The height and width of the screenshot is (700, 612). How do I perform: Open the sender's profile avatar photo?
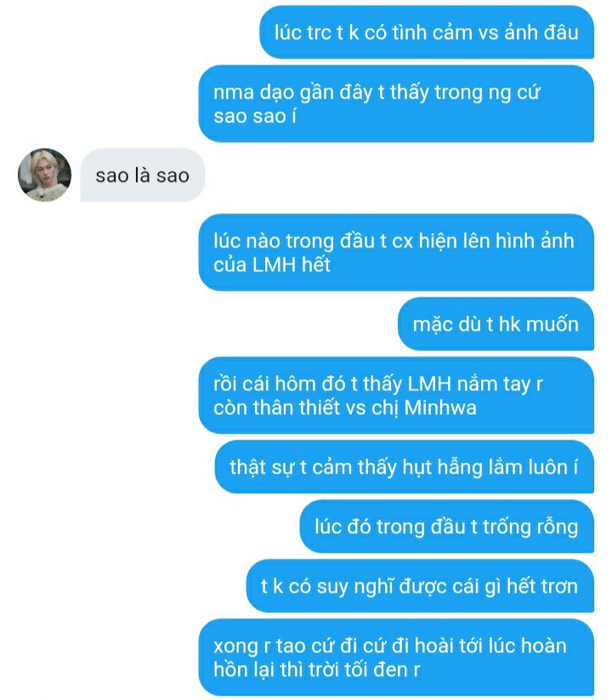coord(44,175)
